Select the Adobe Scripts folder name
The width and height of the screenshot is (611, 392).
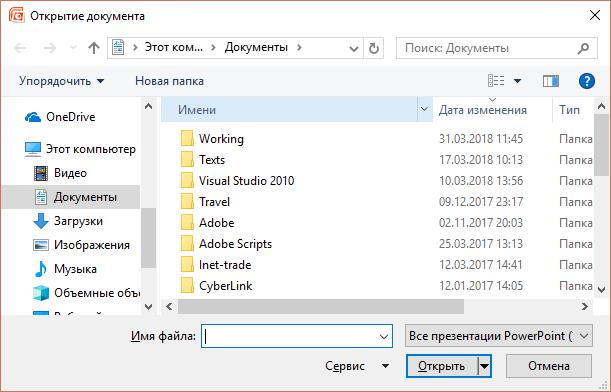235,244
